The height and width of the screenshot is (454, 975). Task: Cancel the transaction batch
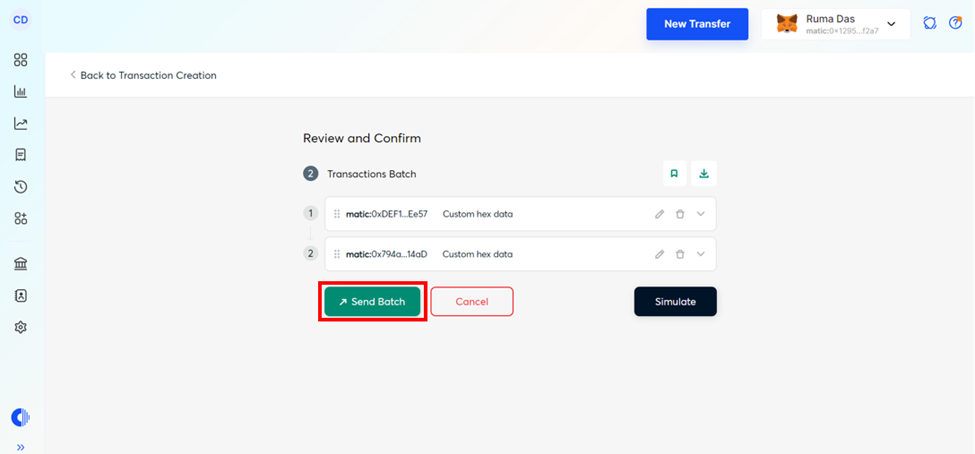click(x=472, y=302)
